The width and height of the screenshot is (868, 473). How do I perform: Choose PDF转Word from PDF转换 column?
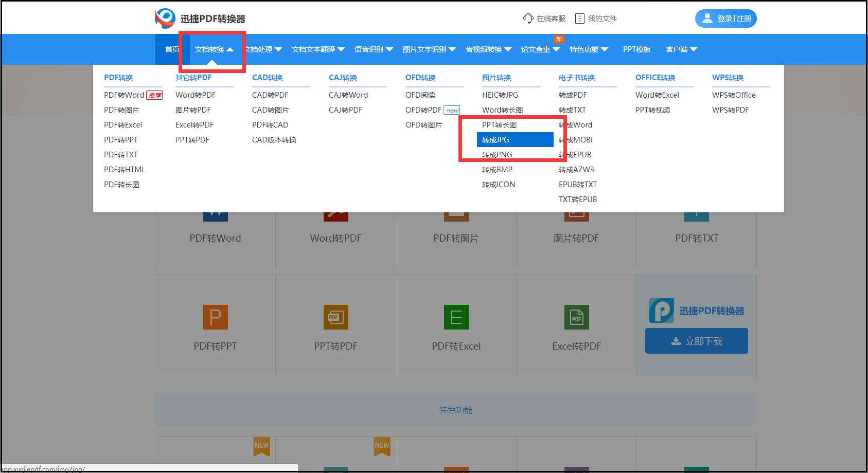point(124,95)
